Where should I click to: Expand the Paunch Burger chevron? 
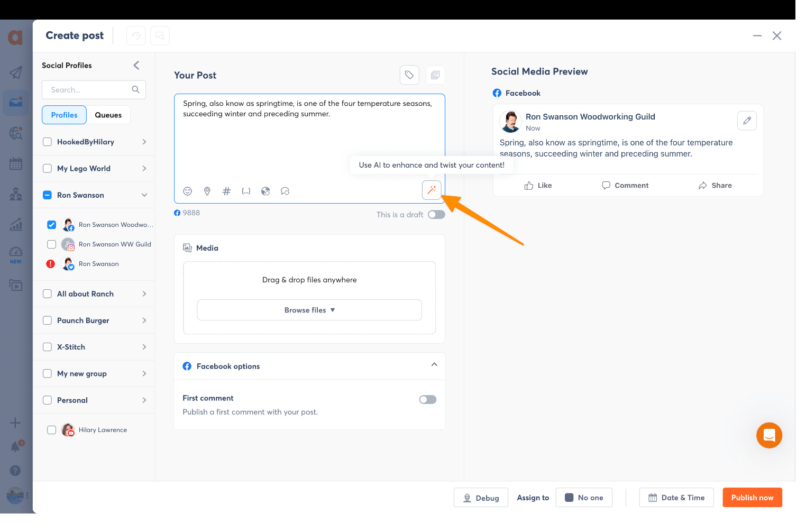pyautogui.click(x=144, y=320)
